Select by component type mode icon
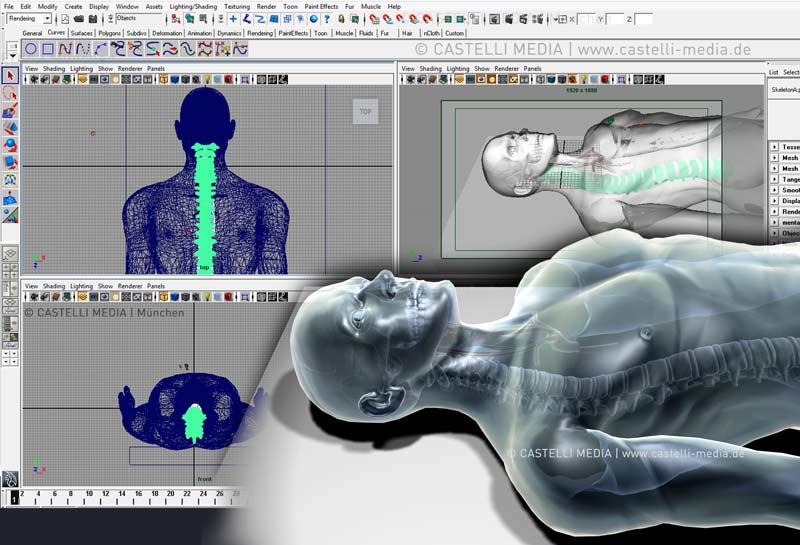 pos(203,19)
